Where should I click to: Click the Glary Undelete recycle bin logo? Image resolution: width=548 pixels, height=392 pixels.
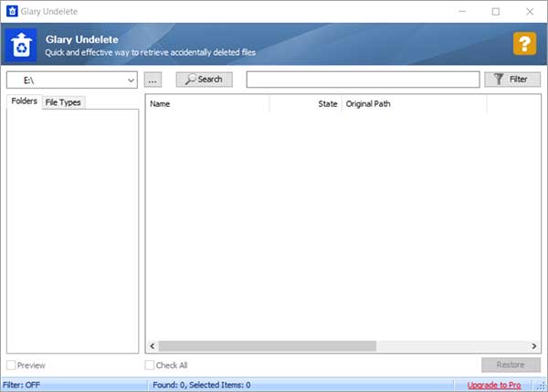(x=21, y=45)
